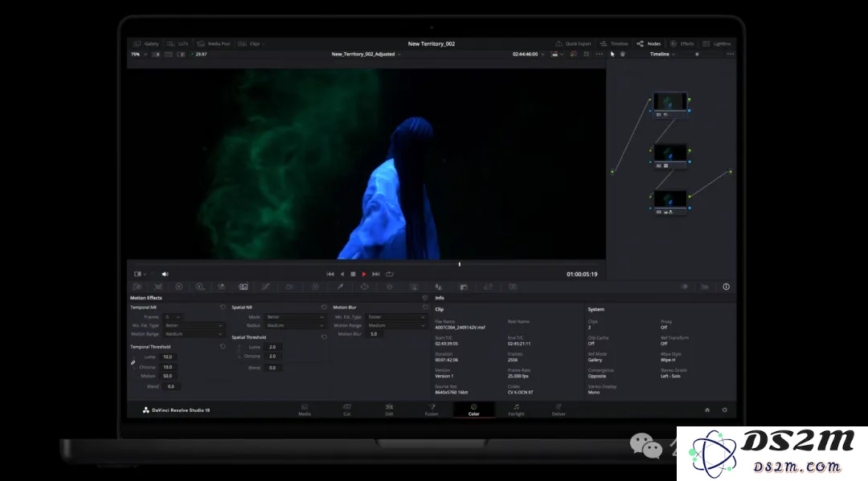
Task: Open the Primaries color wheels icon
Action: pyautogui.click(x=178, y=287)
